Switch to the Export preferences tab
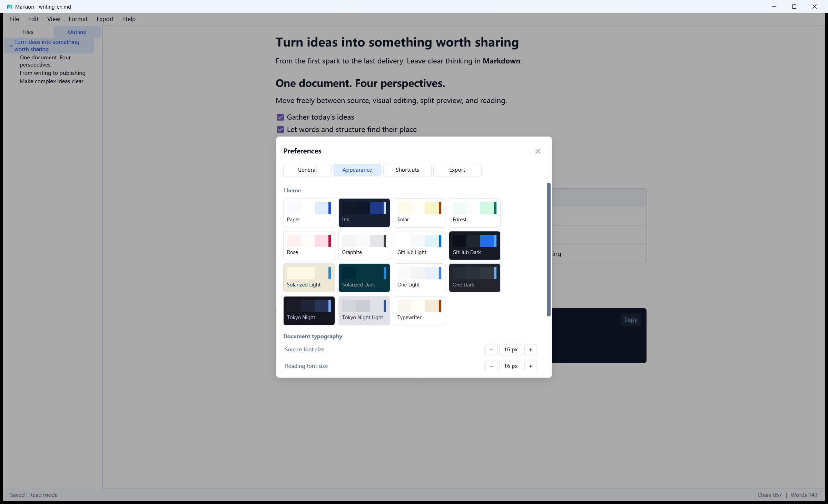828x504 pixels. 457,170
